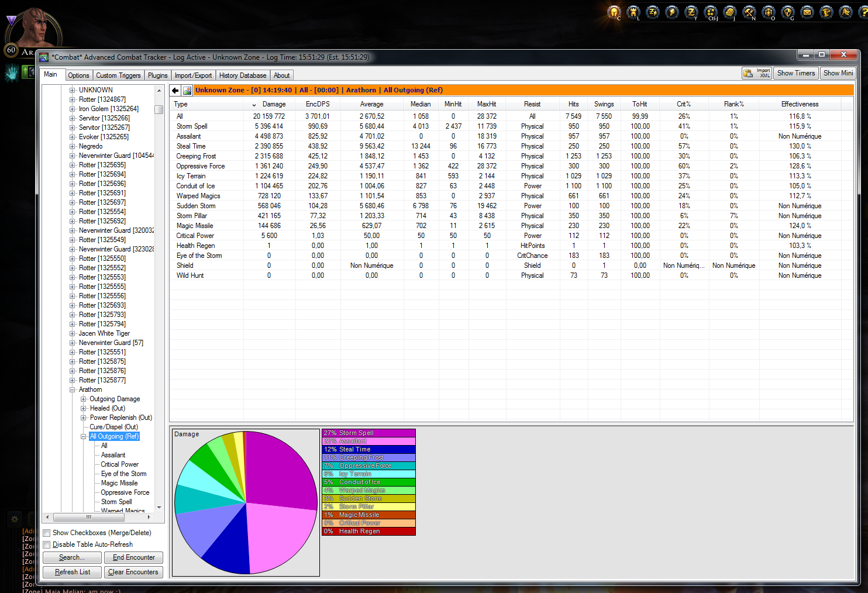868x593 pixels.
Task: Check the guild shield icon labeled G
Action: (x=788, y=12)
